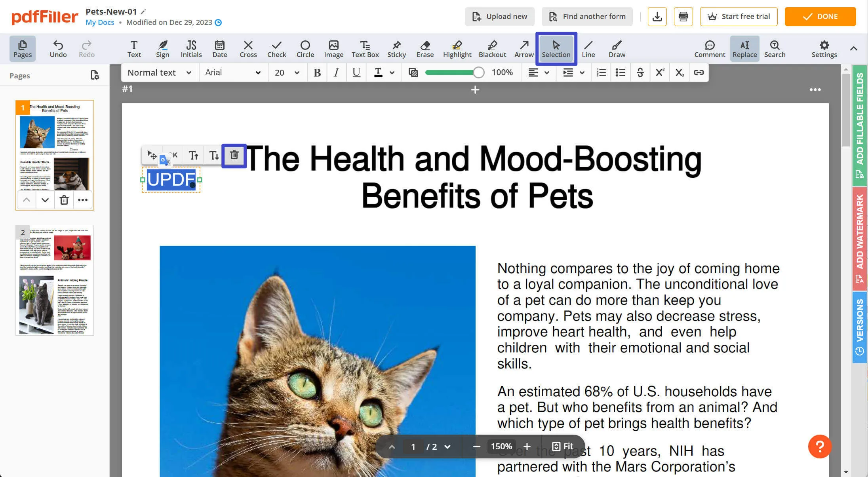Image resolution: width=868 pixels, height=477 pixels.
Task: Open the Settings panel
Action: (824, 48)
